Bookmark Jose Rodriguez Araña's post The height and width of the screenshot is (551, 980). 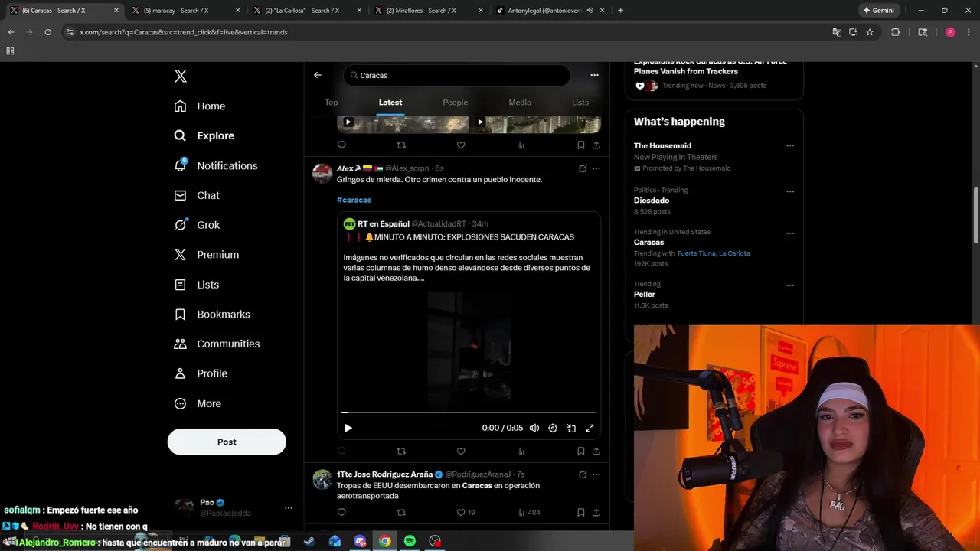(581, 513)
